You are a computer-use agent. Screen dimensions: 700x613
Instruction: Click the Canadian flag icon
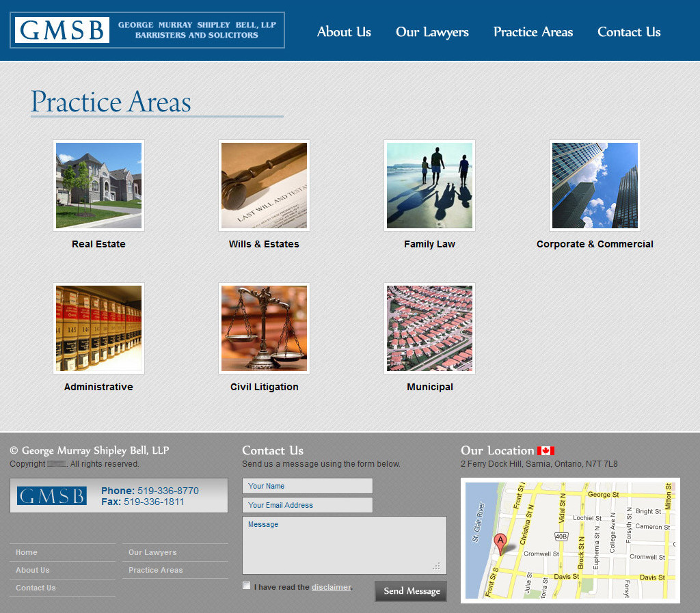(546, 450)
